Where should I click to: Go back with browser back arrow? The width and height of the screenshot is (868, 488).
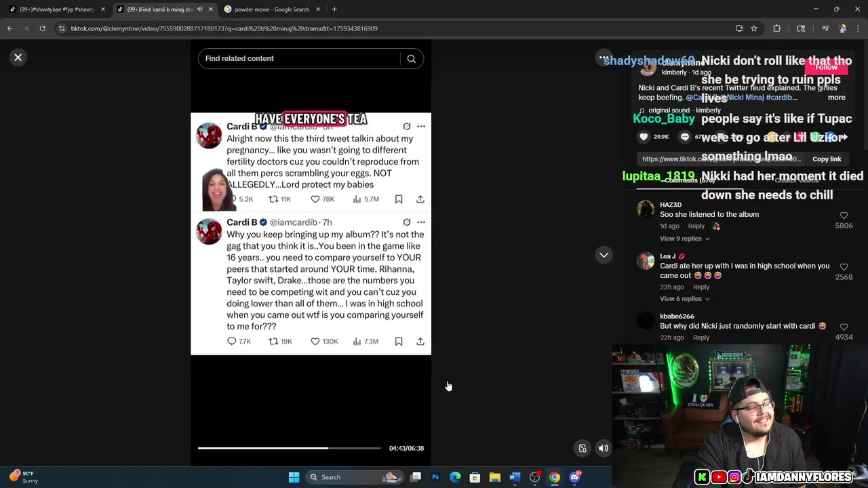point(10,28)
